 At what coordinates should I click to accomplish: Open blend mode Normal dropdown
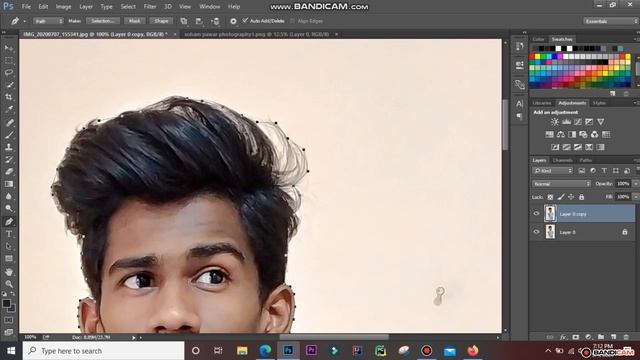[561, 184]
